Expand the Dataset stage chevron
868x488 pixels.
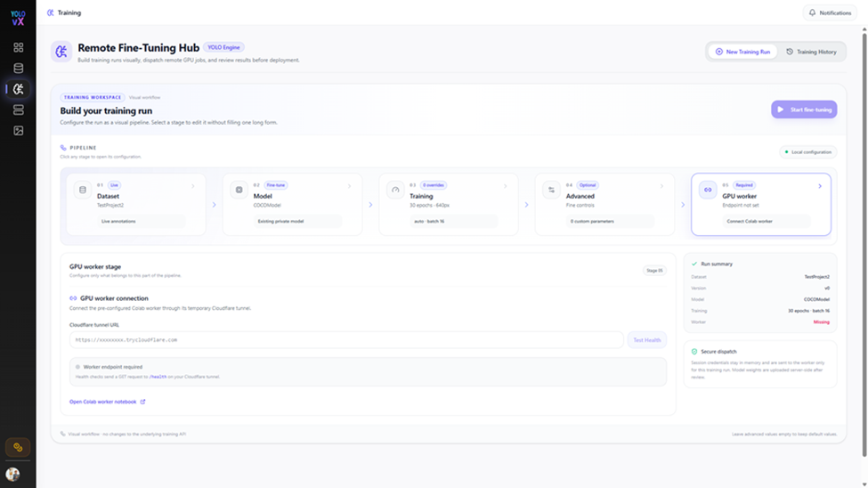pyautogui.click(x=193, y=186)
